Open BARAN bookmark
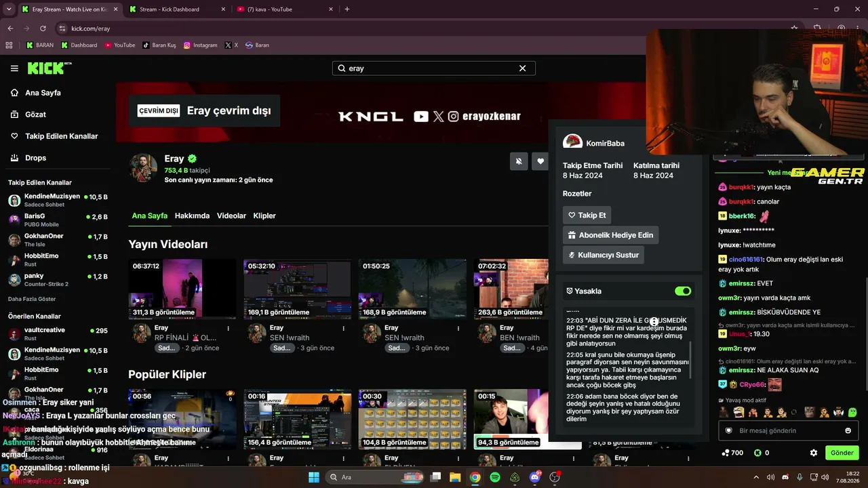868x488 pixels. coord(40,45)
